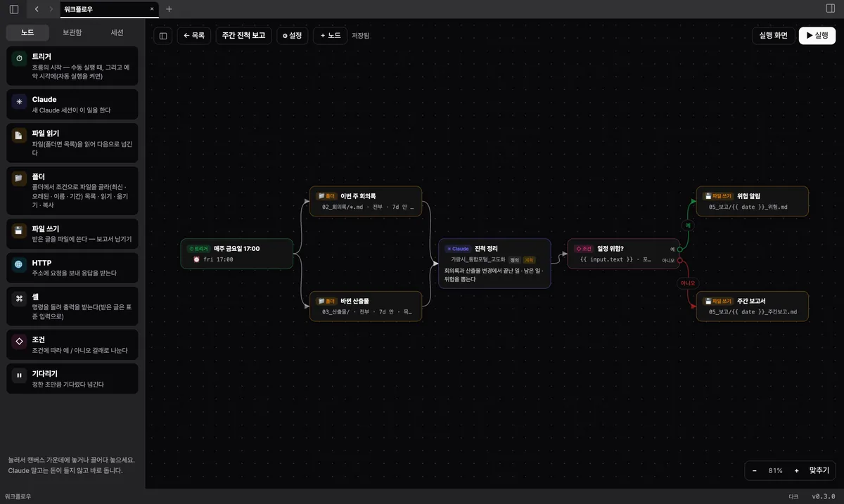Click the 기다리기 pause icon
Viewport: 844px width, 504px height.
[19, 376]
